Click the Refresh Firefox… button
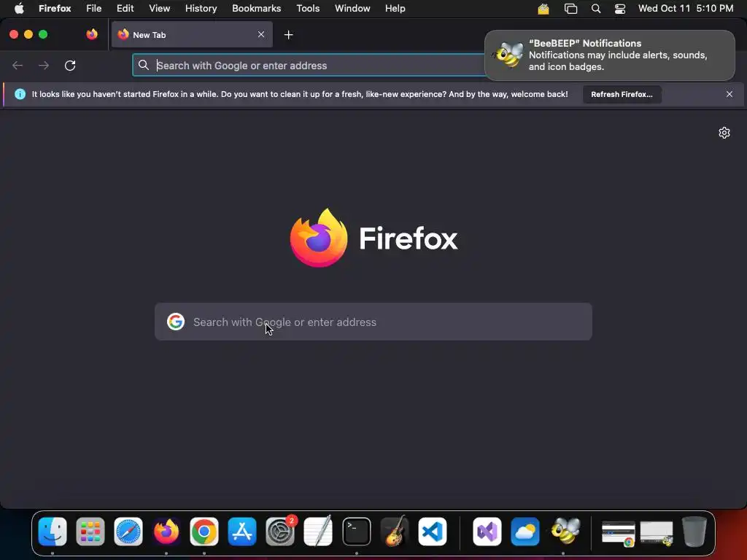The height and width of the screenshot is (560, 747). [x=622, y=94]
